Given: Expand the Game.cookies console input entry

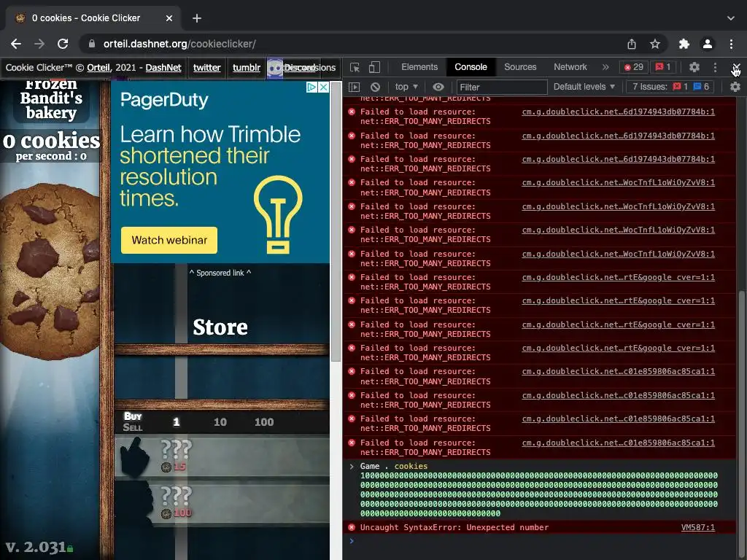Looking at the screenshot, I should [x=352, y=466].
